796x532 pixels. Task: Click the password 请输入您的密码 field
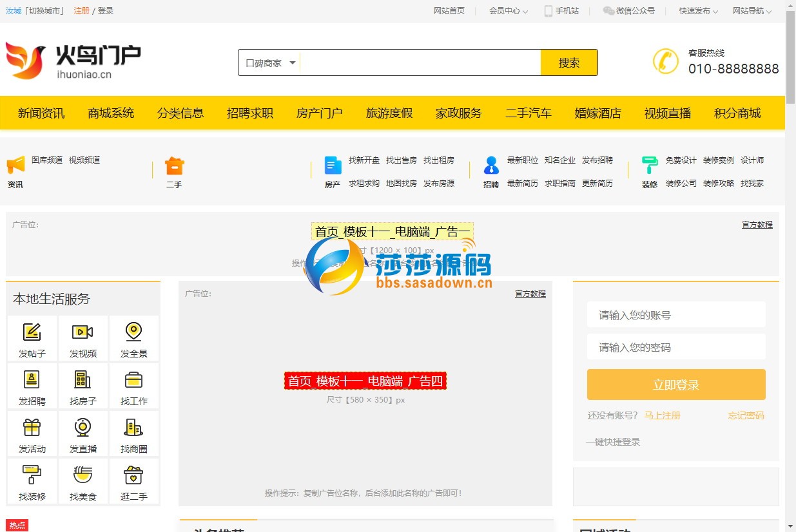(x=676, y=347)
